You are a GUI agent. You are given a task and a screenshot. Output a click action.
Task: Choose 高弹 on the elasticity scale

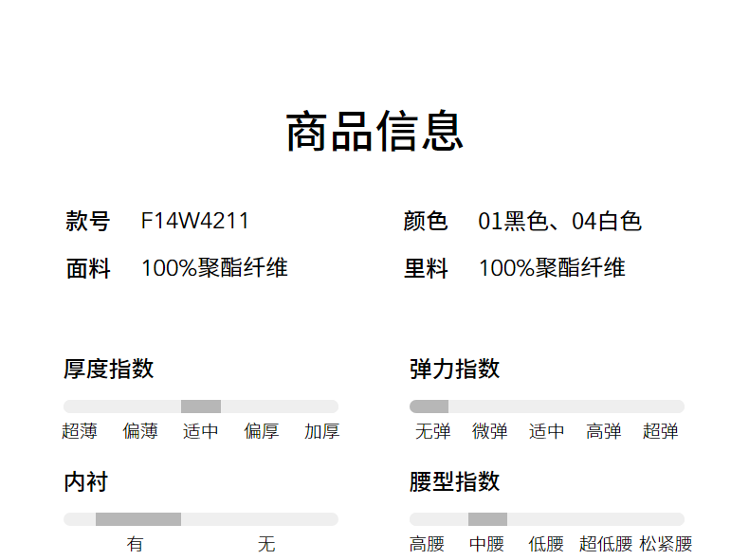coord(603,432)
